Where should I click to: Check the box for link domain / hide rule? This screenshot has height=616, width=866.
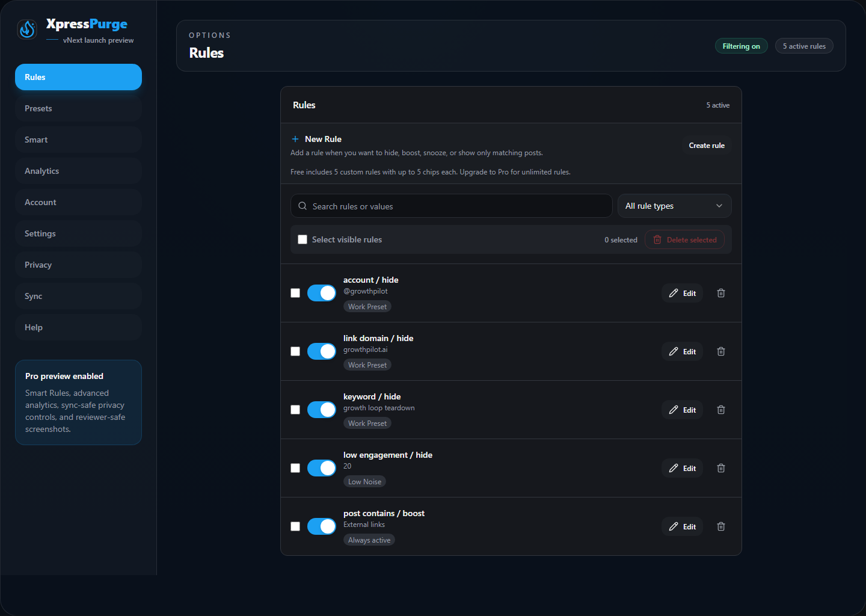pyautogui.click(x=295, y=351)
